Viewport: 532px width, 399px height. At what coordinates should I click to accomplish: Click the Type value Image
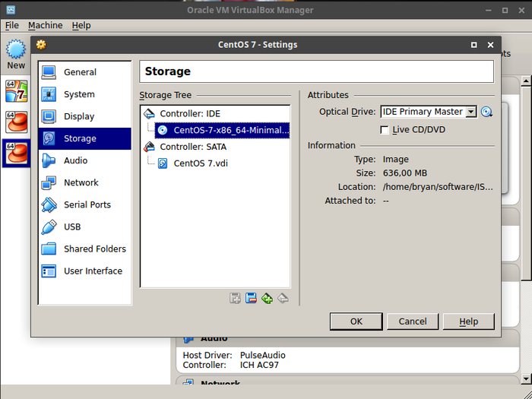click(x=396, y=159)
